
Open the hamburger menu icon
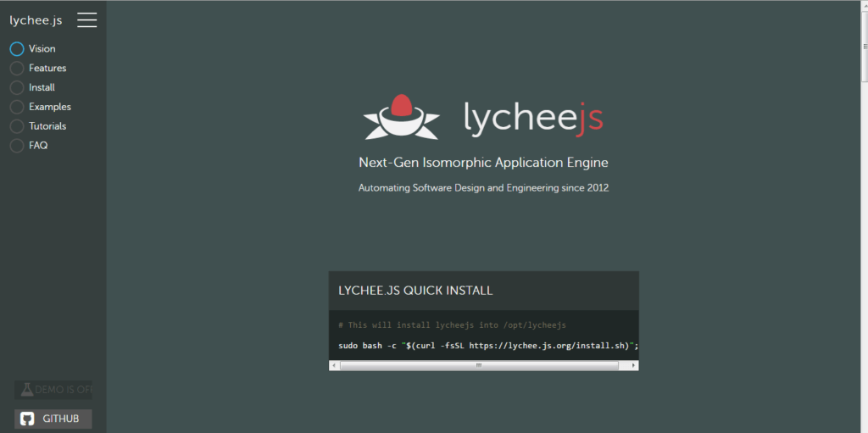tap(87, 20)
